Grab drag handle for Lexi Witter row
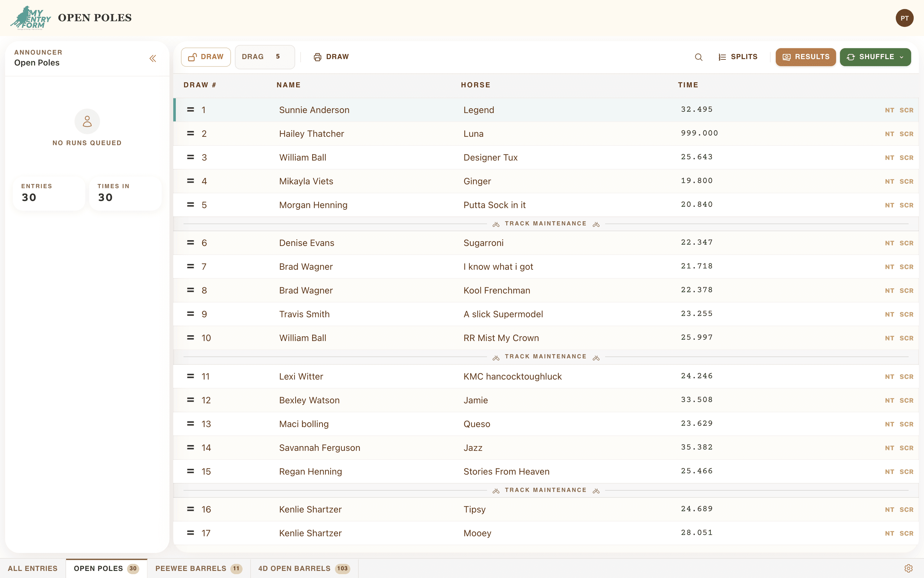The width and height of the screenshot is (924, 578). coord(191,376)
